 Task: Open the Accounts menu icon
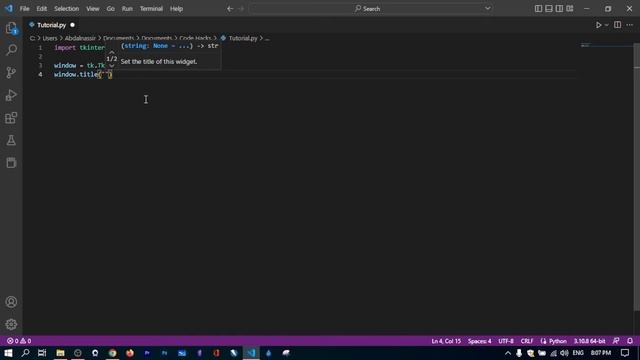pos(11,302)
